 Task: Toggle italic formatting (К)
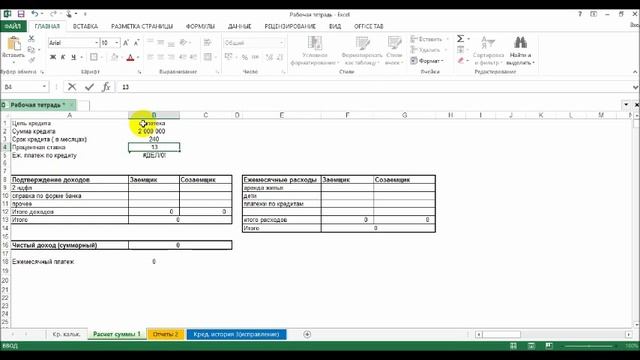63,57
